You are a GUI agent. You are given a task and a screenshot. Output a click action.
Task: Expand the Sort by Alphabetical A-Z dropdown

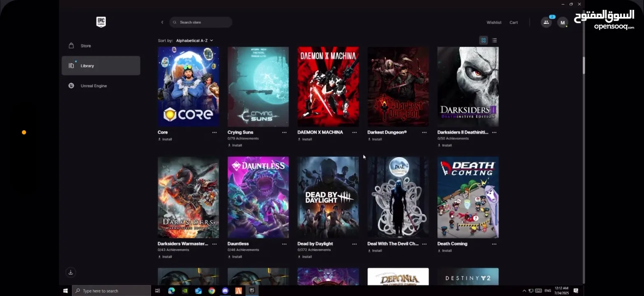point(195,41)
